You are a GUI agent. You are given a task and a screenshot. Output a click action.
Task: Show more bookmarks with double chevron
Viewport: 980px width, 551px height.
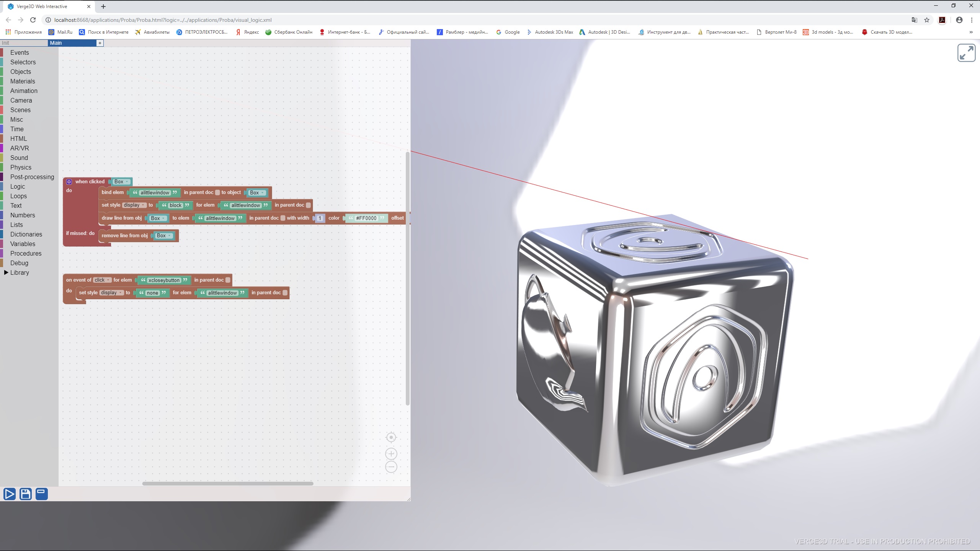(971, 32)
